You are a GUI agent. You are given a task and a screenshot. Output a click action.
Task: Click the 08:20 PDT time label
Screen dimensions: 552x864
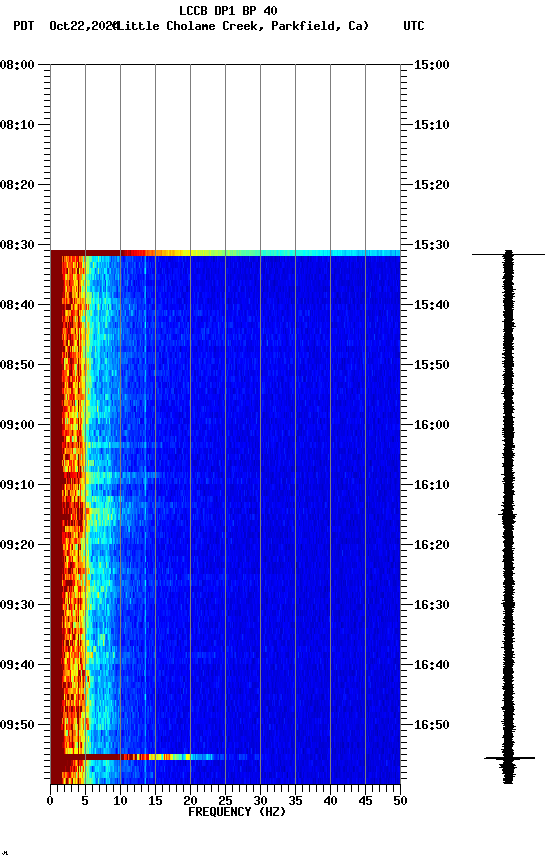click(17, 185)
